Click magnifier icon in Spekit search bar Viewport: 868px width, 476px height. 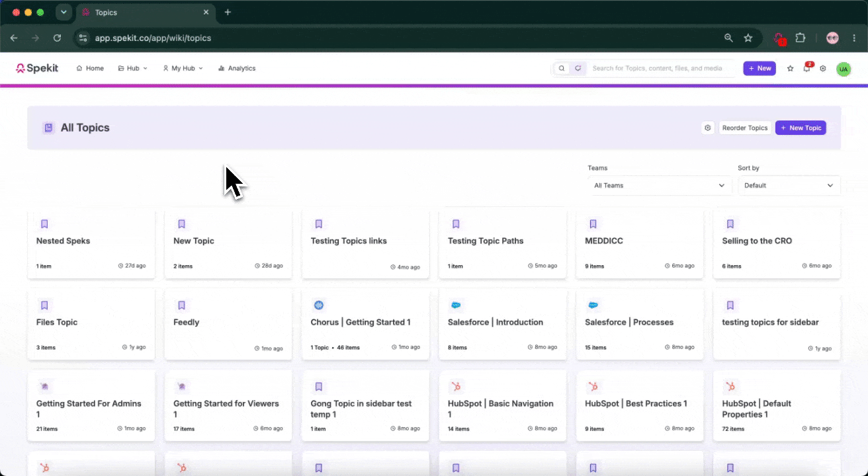(x=562, y=68)
